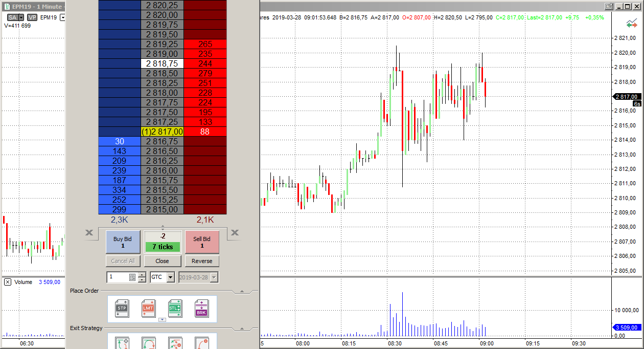
Task: Remove the Volume indicator using its X box
Action: [8, 282]
